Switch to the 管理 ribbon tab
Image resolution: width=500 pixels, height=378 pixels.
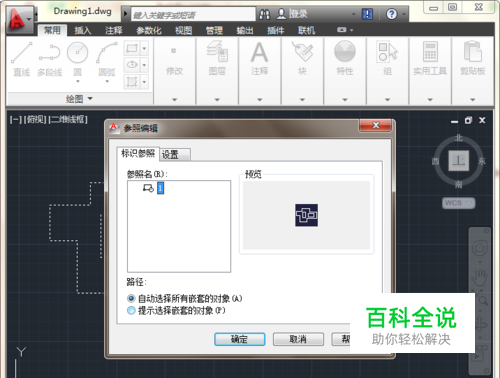click(214, 31)
